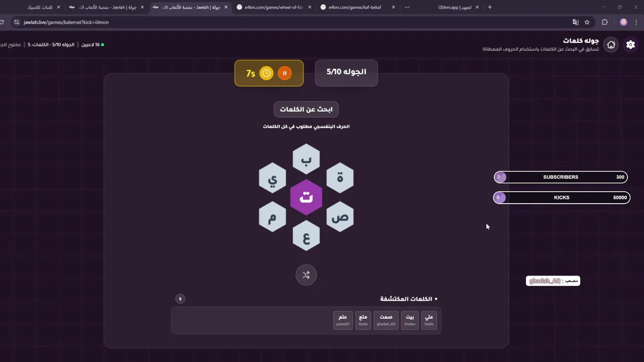Click the yellow clock icon

pos(266,73)
